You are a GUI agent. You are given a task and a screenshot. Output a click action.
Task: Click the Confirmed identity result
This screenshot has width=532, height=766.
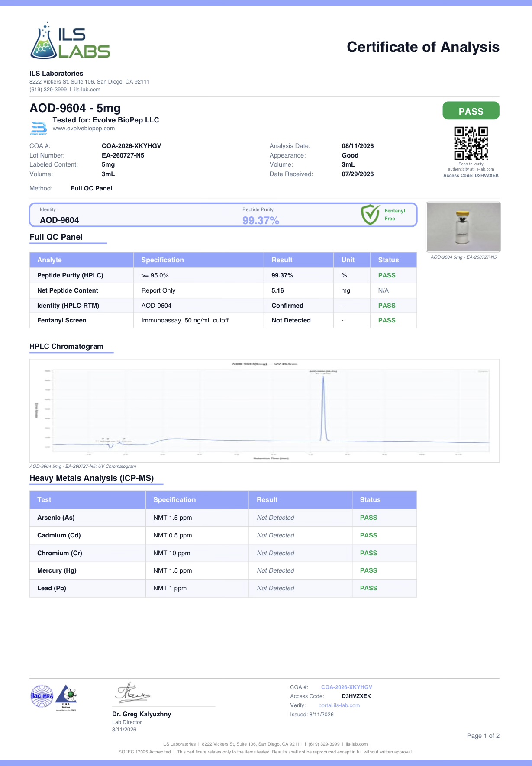pyautogui.click(x=287, y=306)
